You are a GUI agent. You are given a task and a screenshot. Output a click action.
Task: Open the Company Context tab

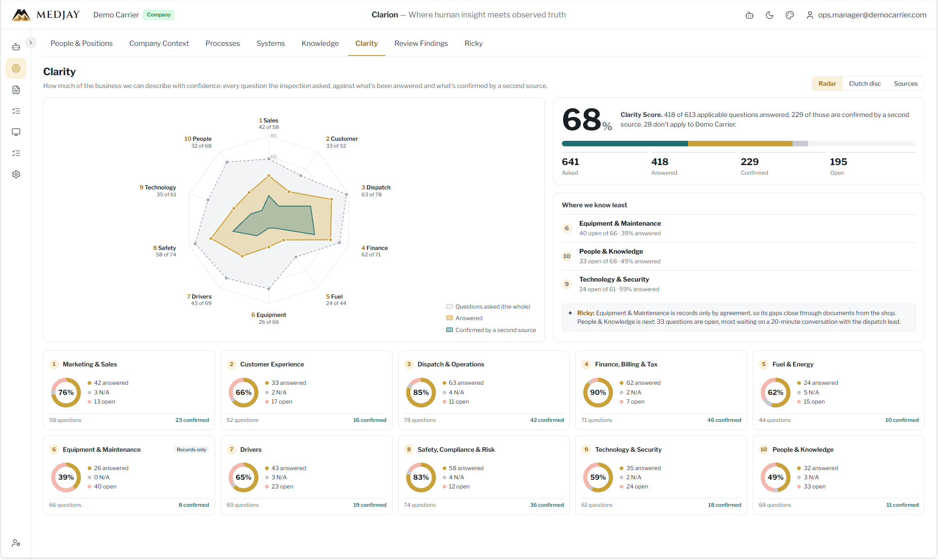pyautogui.click(x=159, y=43)
